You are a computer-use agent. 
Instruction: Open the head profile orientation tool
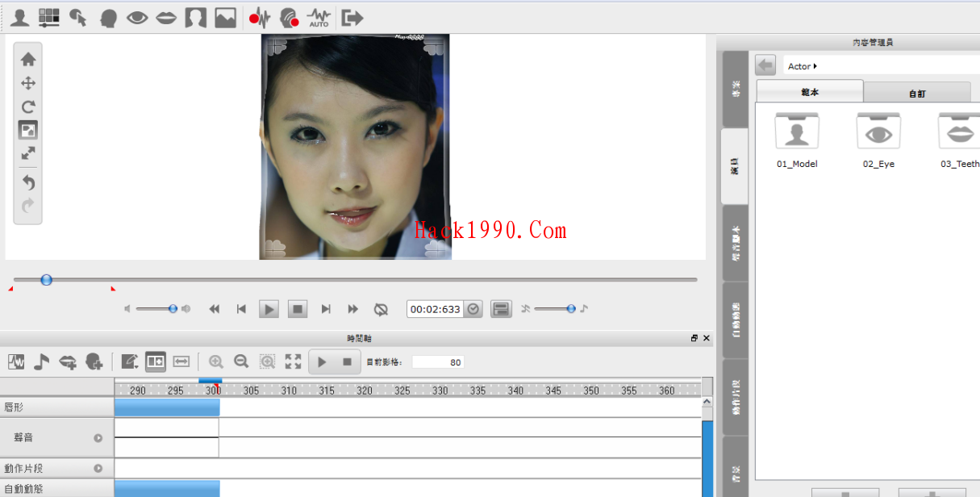(108, 17)
